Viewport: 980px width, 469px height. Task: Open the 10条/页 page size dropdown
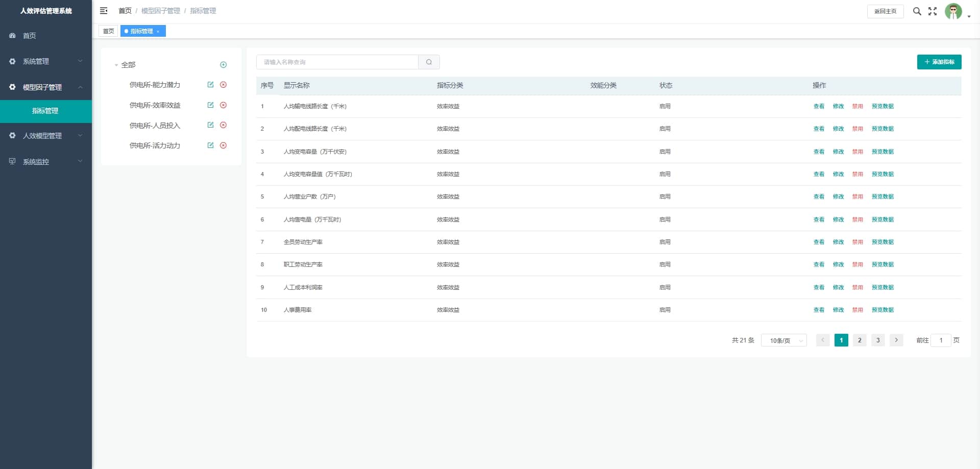(783, 340)
